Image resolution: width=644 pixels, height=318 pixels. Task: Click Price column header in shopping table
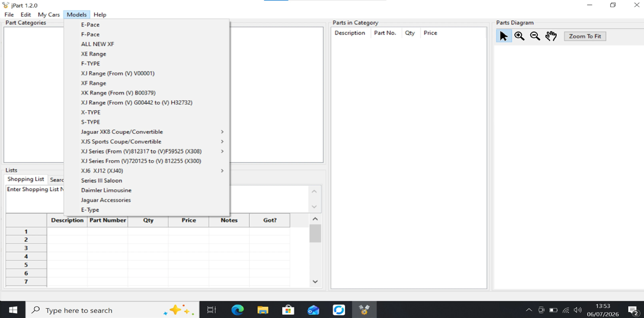coord(189,220)
